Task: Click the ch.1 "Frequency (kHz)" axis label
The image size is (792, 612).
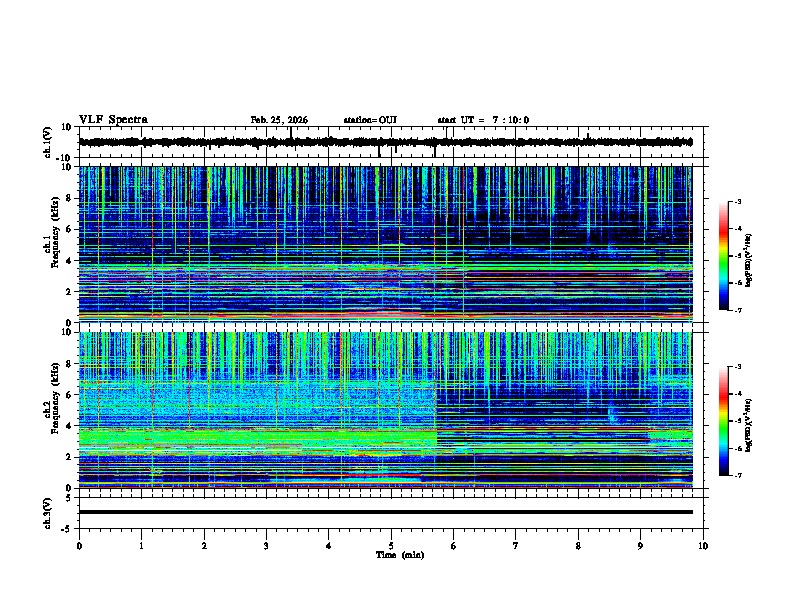Action: point(55,234)
